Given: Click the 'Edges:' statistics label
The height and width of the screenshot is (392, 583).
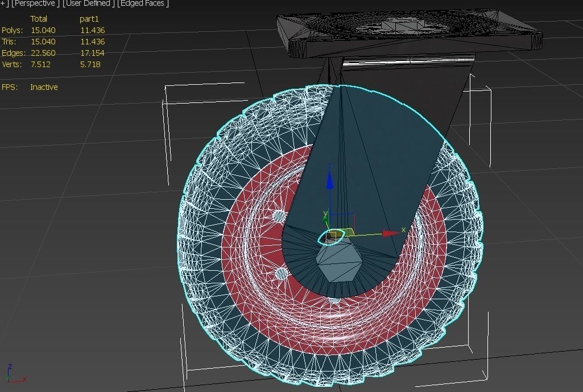Looking at the screenshot, I should [14, 53].
